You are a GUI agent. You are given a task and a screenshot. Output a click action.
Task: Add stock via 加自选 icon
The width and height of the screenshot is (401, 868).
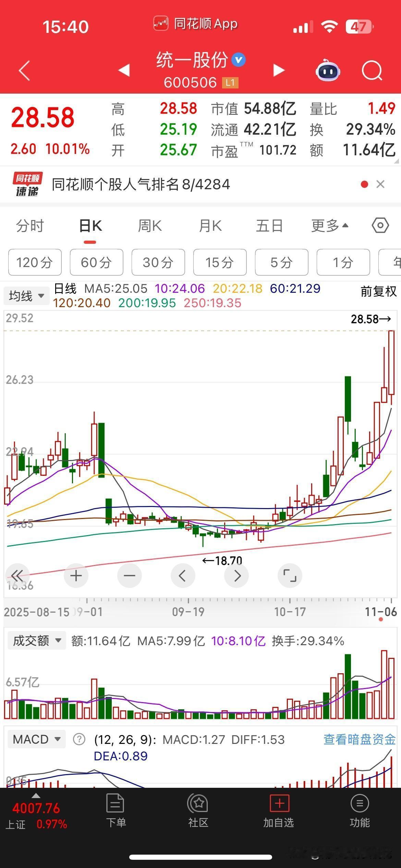279,804
